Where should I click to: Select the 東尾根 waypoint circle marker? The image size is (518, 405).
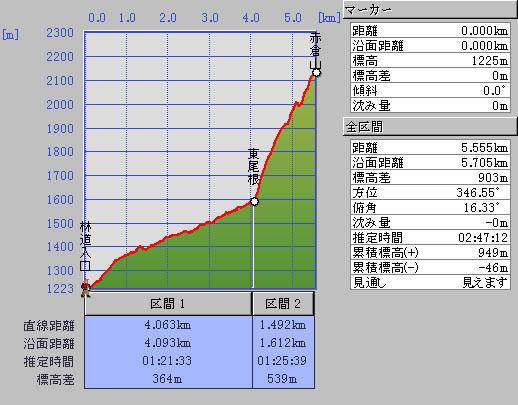coord(254,201)
